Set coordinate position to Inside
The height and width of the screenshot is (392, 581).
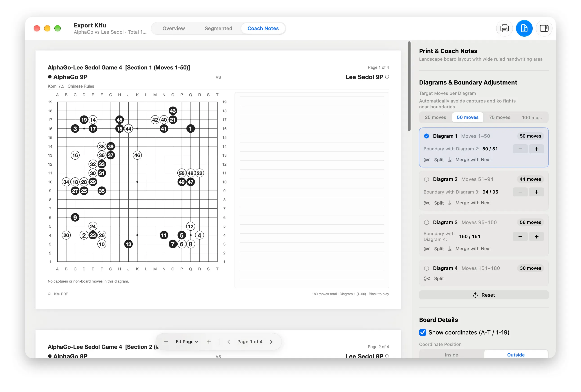point(451,355)
